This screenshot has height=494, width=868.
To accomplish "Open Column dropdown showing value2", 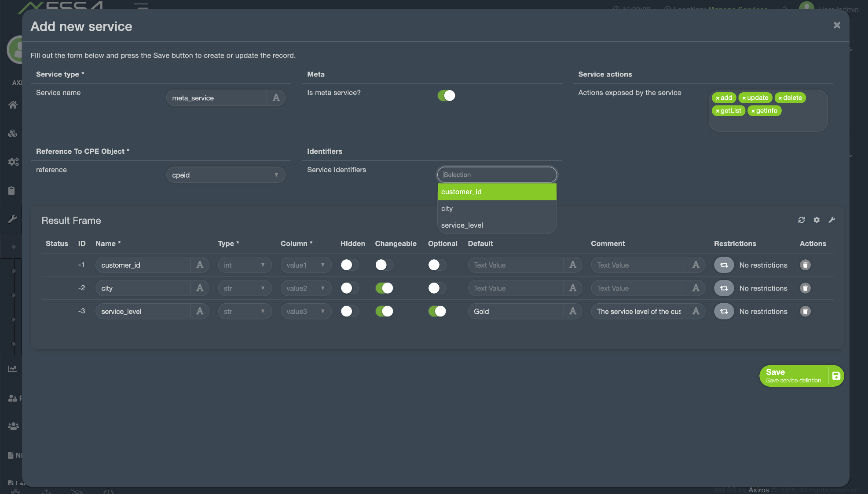I will point(306,288).
